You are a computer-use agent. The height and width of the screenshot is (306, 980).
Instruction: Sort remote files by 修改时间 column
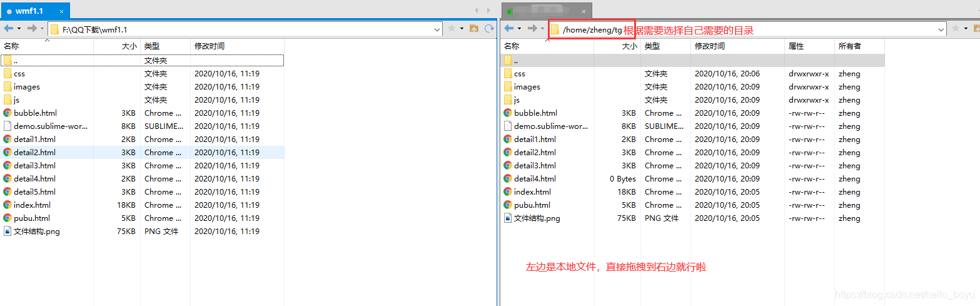[737, 46]
